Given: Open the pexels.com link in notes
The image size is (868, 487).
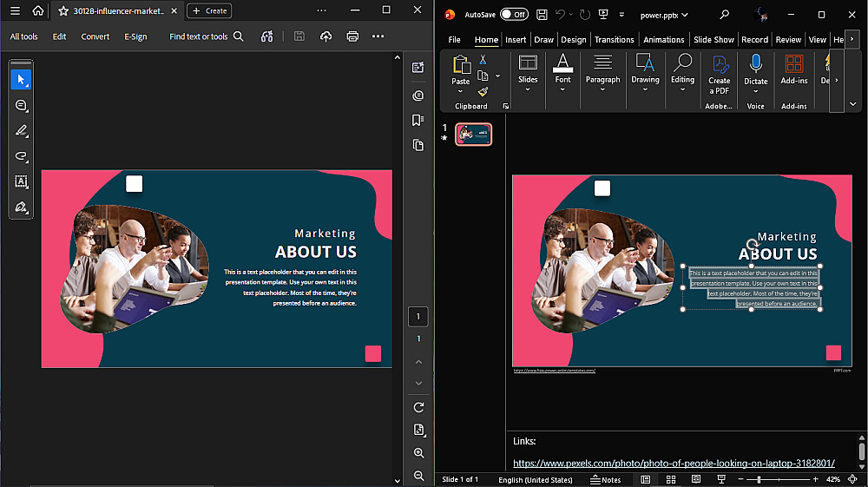Looking at the screenshot, I should tap(674, 464).
